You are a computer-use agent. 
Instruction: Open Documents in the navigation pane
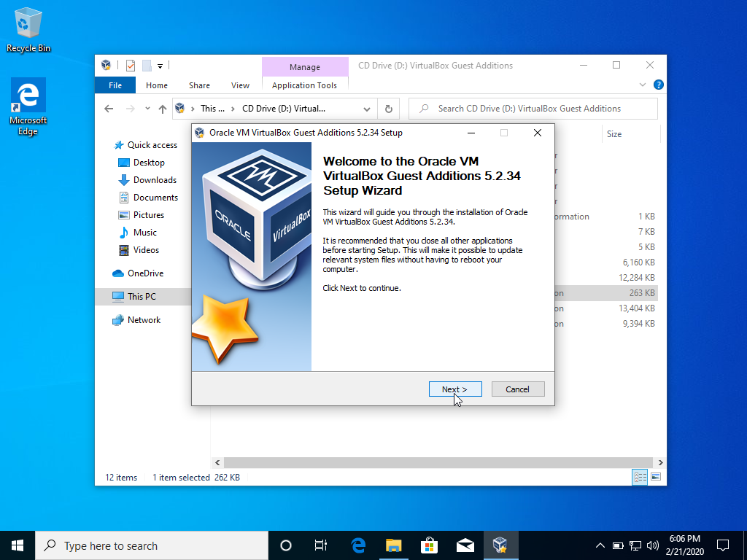point(148,198)
